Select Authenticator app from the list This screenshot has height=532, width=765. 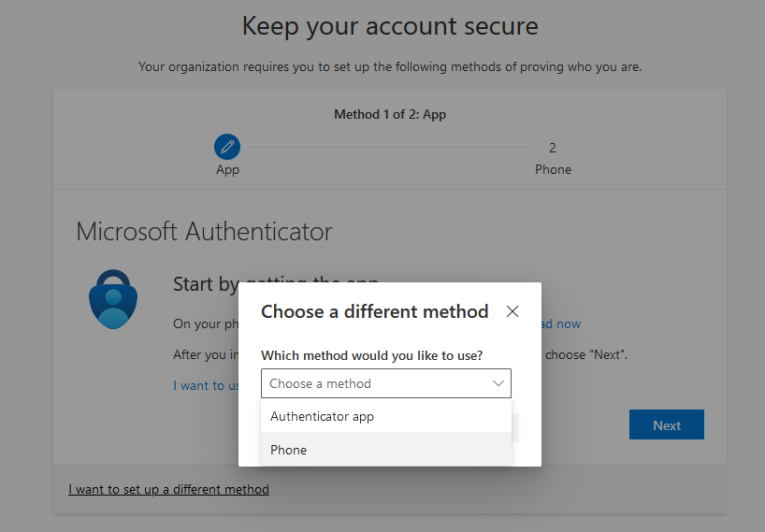(x=386, y=416)
